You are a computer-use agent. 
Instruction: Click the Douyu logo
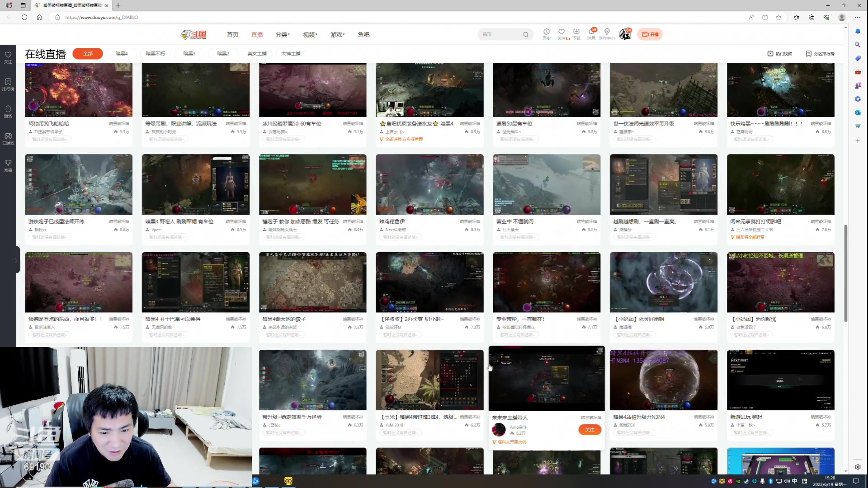(193, 34)
